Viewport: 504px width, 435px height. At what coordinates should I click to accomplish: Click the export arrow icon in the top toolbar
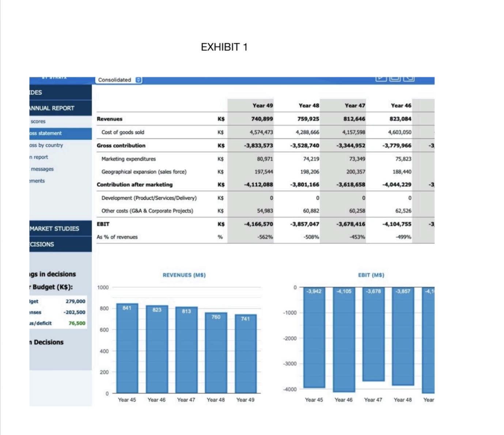pyautogui.click(x=409, y=78)
